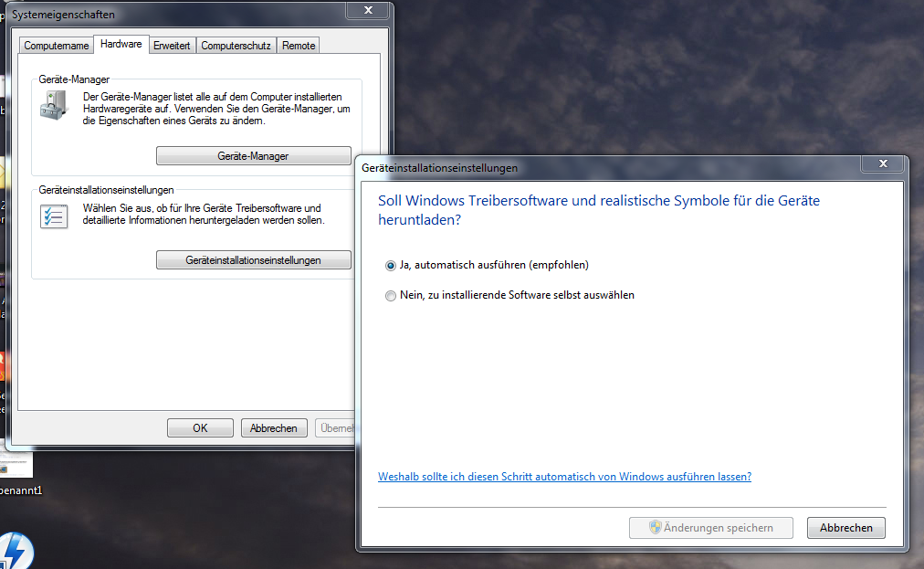Go to the Remote tab
This screenshot has height=569, width=924.
(x=299, y=46)
